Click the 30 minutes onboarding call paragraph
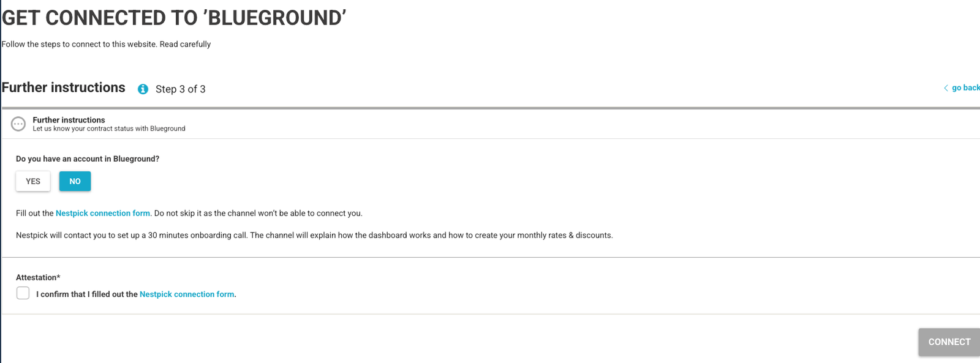 pyautogui.click(x=314, y=236)
